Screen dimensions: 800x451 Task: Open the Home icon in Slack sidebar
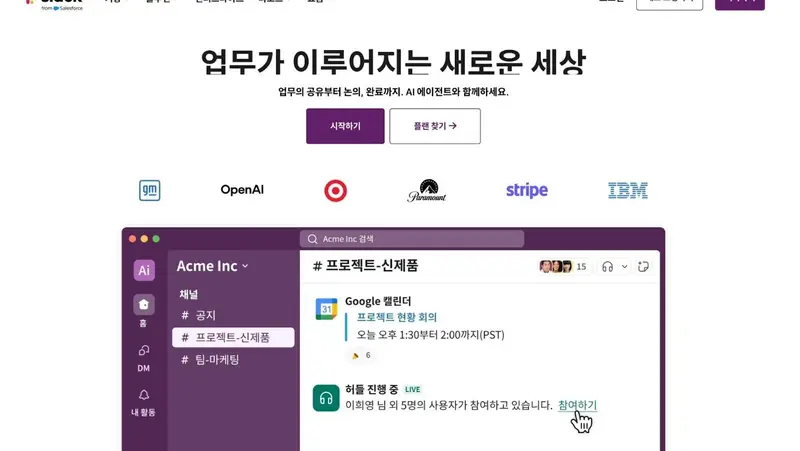point(144,305)
